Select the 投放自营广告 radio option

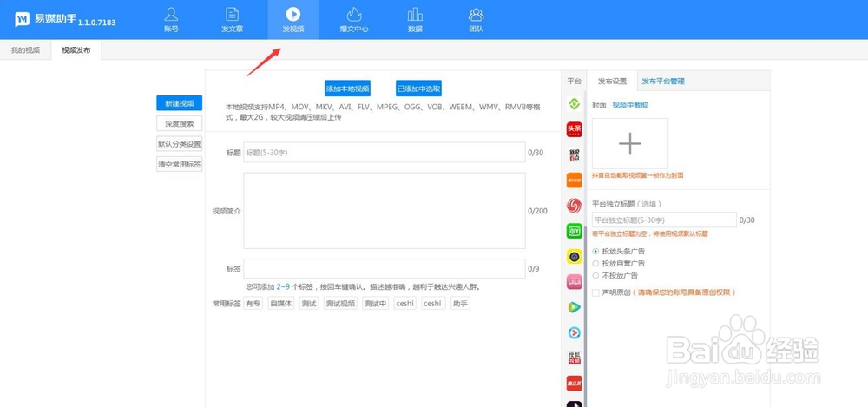point(595,264)
